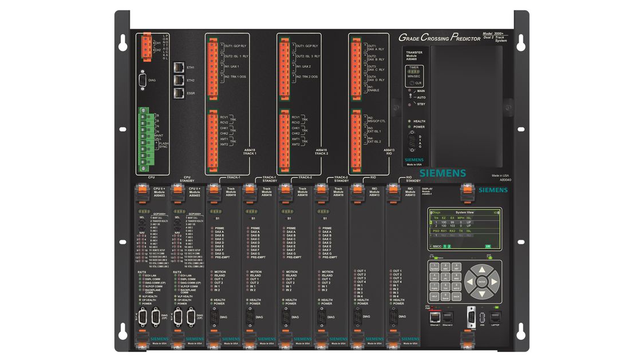
Task: Push the '1 Symbol' keypad key
Action: (x=434, y=266)
